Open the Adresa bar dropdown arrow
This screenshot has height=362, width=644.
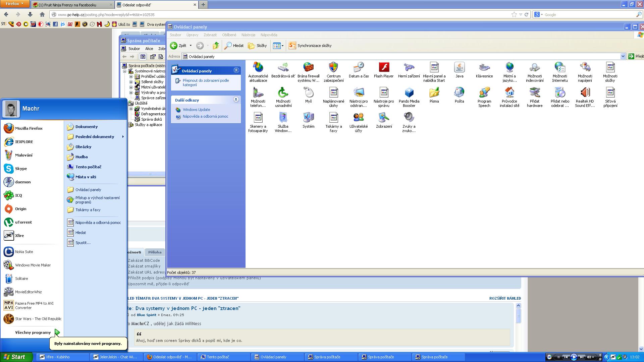pos(623,56)
